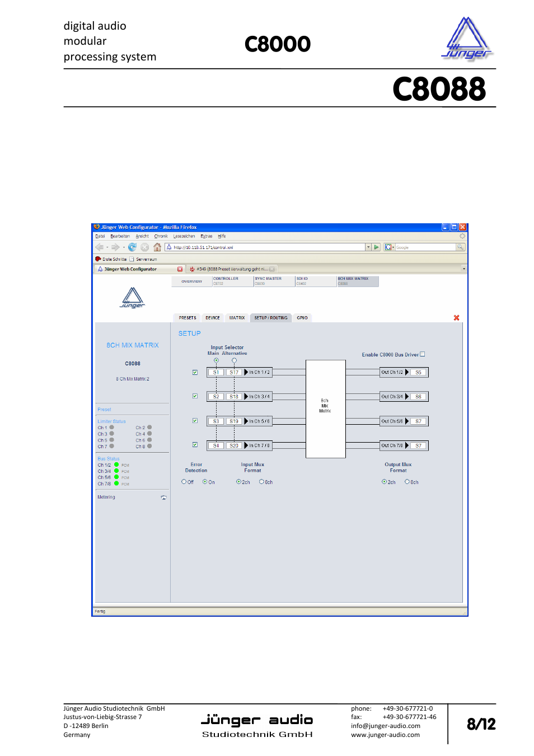The width and height of the screenshot is (534, 756).
Task: Click the Jünger triangle logo in the web page
Action: click(x=133, y=298)
